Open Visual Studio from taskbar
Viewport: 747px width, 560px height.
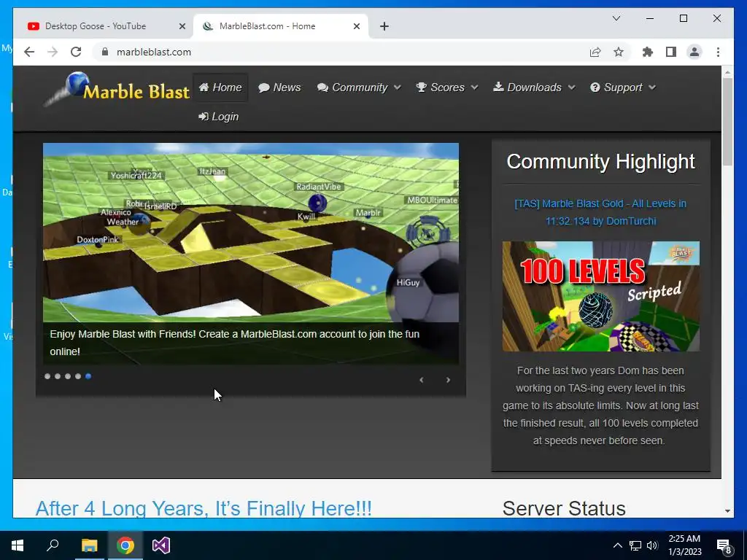coord(161,545)
